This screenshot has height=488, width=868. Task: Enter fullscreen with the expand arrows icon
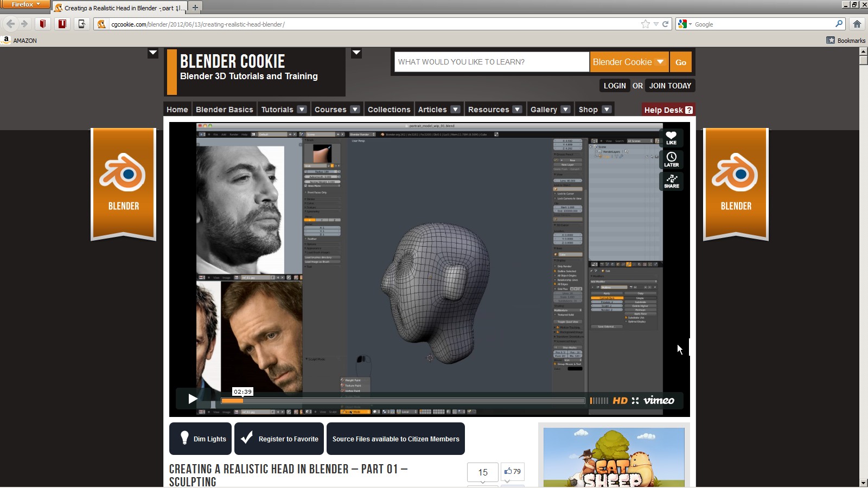tap(635, 401)
